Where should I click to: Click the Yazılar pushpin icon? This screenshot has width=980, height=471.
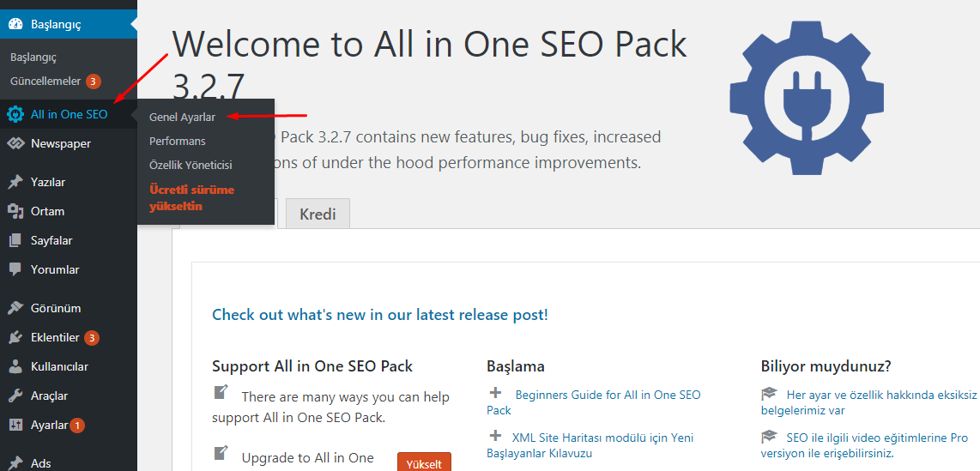click(x=15, y=183)
